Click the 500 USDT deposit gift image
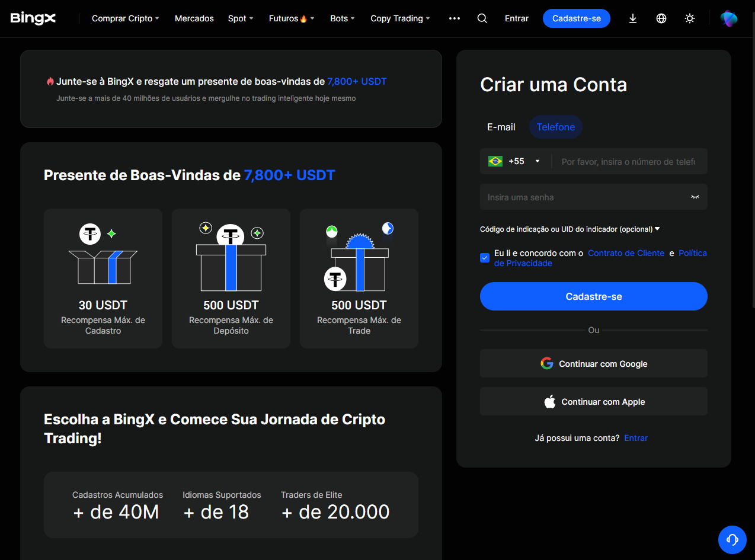 point(231,257)
